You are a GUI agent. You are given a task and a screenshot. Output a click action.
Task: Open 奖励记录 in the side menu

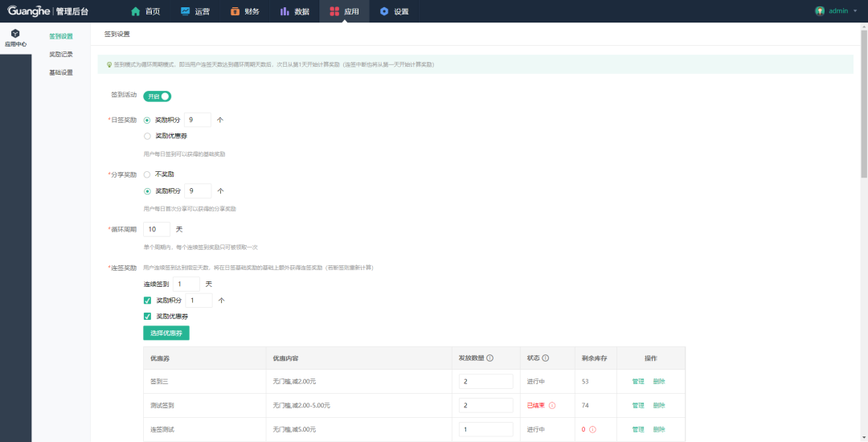(x=61, y=54)
